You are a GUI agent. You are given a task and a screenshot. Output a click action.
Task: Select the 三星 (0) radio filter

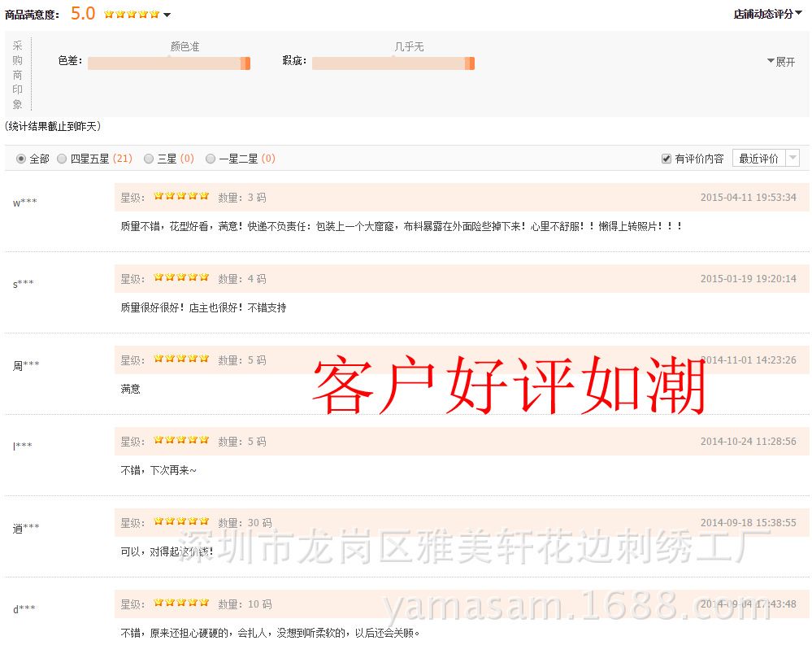pos(149,159)
